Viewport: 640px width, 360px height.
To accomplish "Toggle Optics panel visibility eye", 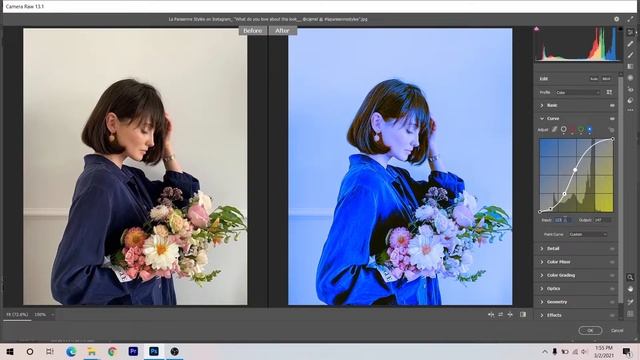I will 612,289.
